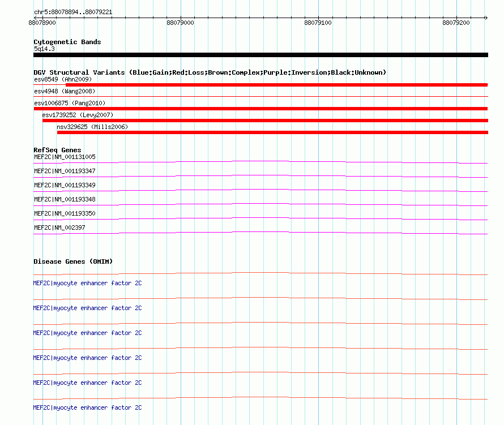Click the 5q14.3 band label

coord(44,49)
